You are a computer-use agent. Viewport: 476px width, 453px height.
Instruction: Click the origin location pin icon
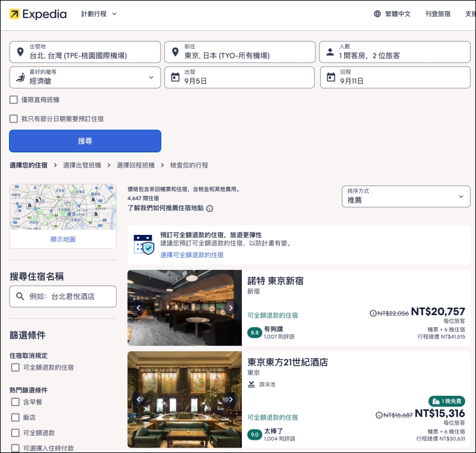tap(20, 52)
